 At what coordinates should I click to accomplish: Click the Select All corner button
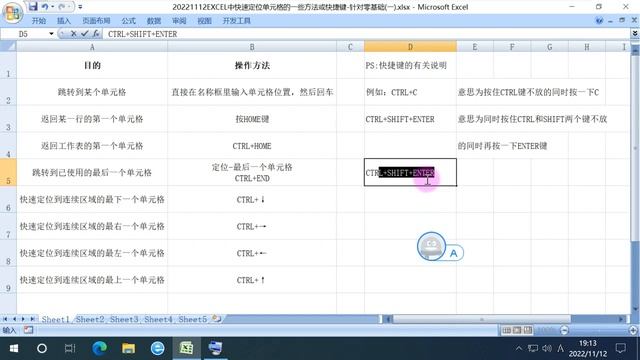(8, 46)
